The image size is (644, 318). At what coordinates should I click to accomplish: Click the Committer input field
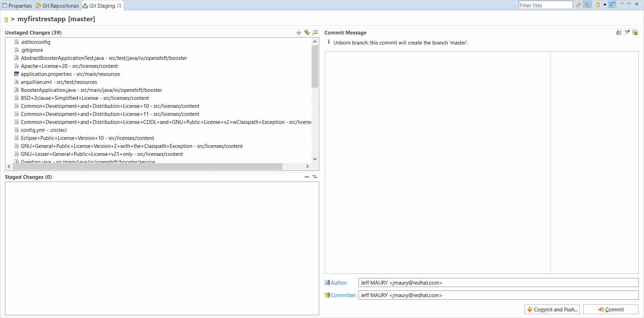click(498, 295)
